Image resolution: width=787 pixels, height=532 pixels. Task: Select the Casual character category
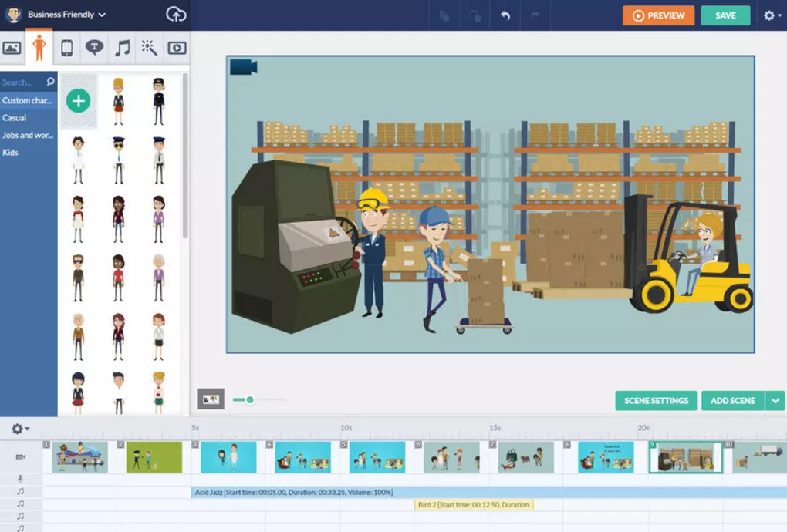tap(15, 118)
